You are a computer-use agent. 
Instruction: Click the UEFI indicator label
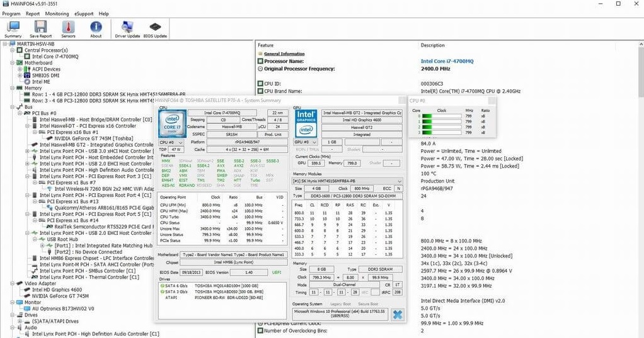(277, 273)
